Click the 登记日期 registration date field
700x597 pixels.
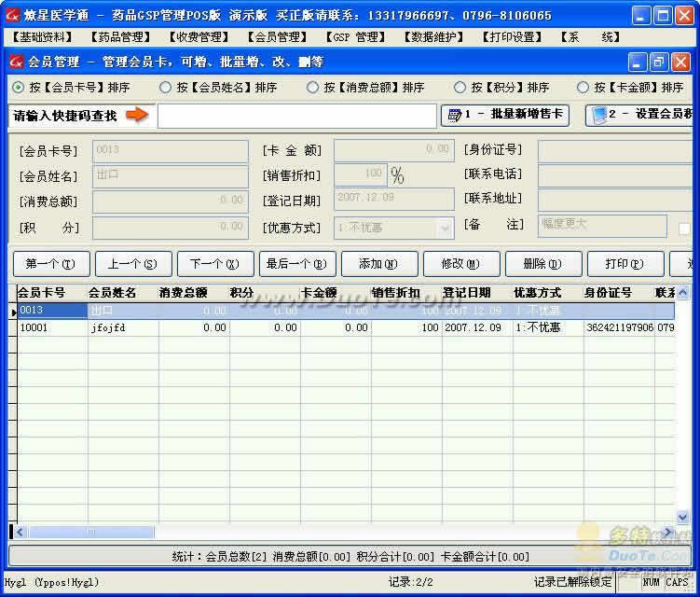[x=394, y=200]
